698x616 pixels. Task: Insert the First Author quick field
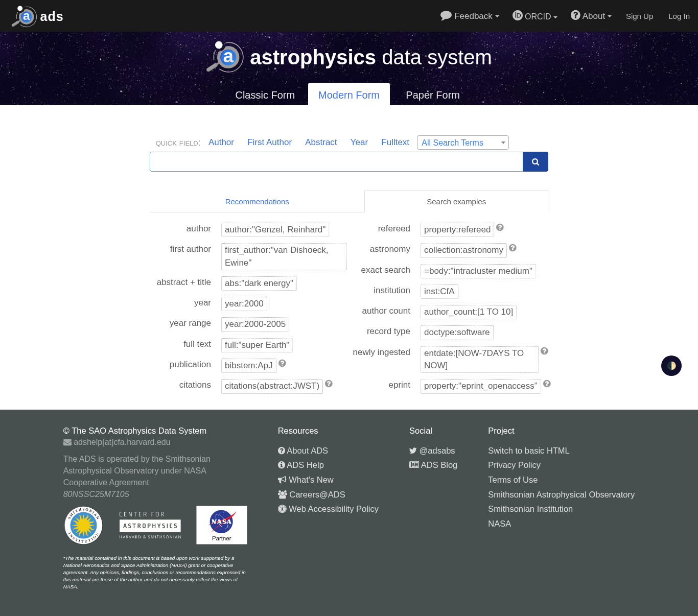pyautogui.click(x=269, y=143)
